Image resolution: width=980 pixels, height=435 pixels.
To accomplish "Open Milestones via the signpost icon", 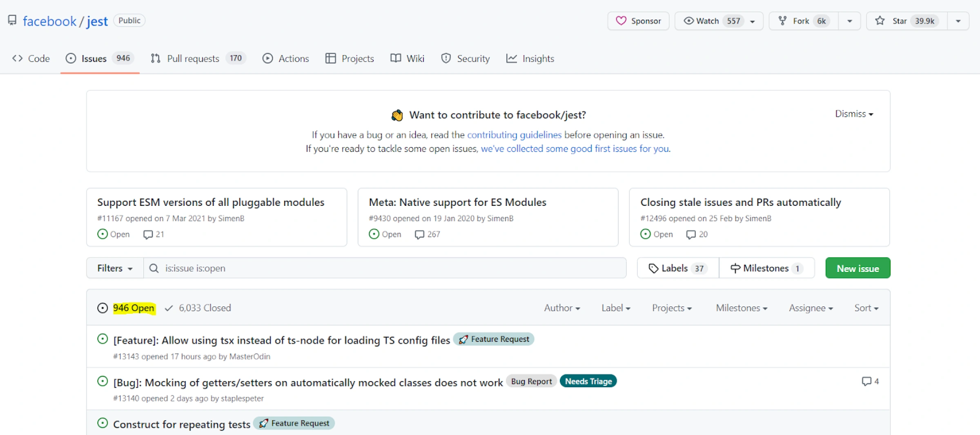I will pos(735,268).
